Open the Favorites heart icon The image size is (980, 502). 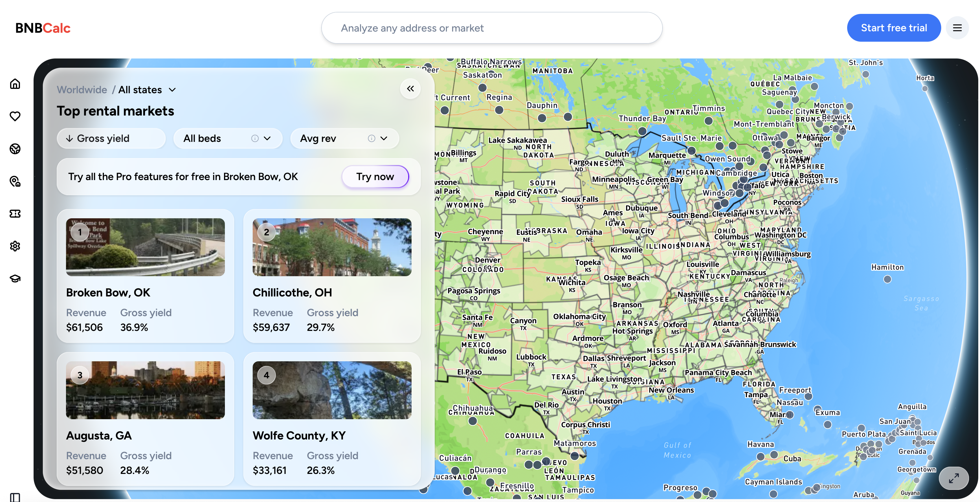point(15,116)
